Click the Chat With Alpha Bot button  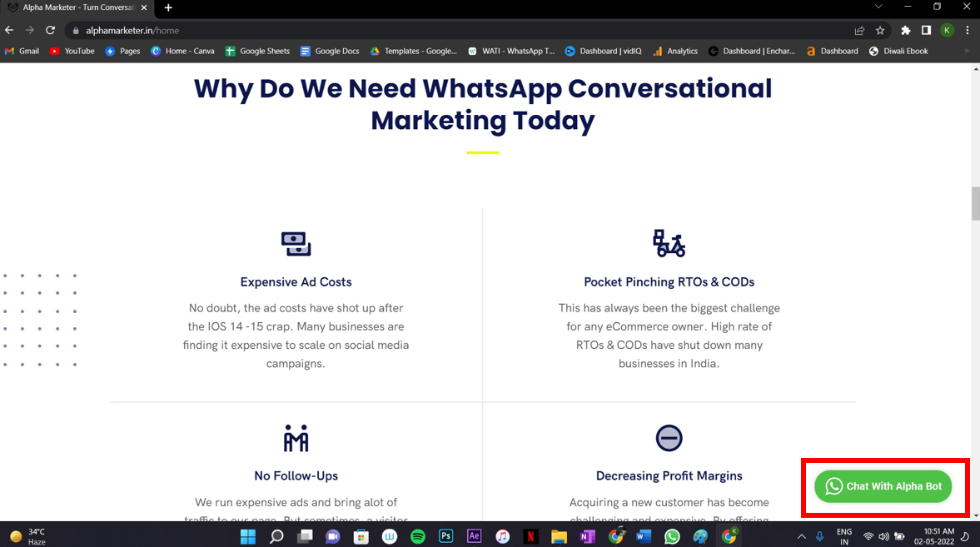tap(883, 487)
